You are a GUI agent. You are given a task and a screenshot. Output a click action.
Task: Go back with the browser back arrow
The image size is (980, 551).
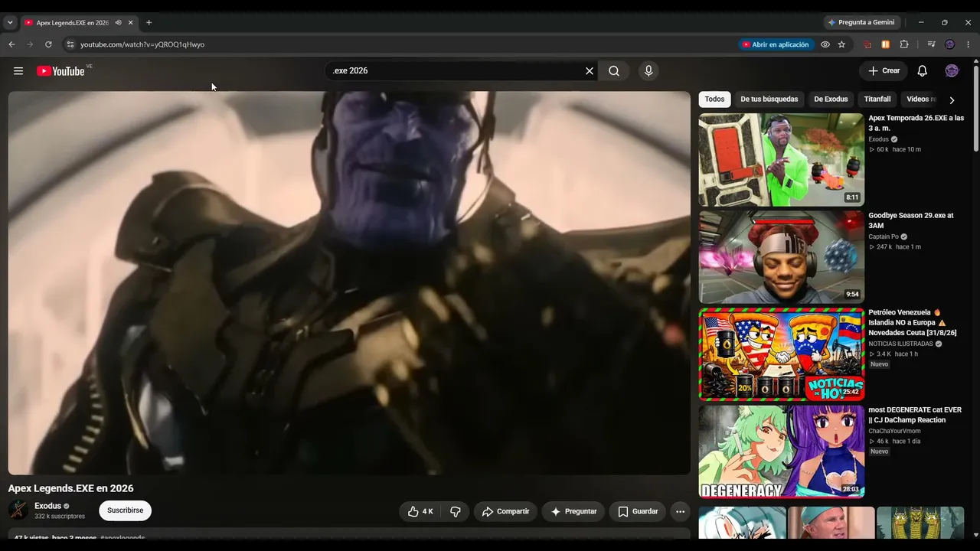pyautogui.click(x=11, y=44)
